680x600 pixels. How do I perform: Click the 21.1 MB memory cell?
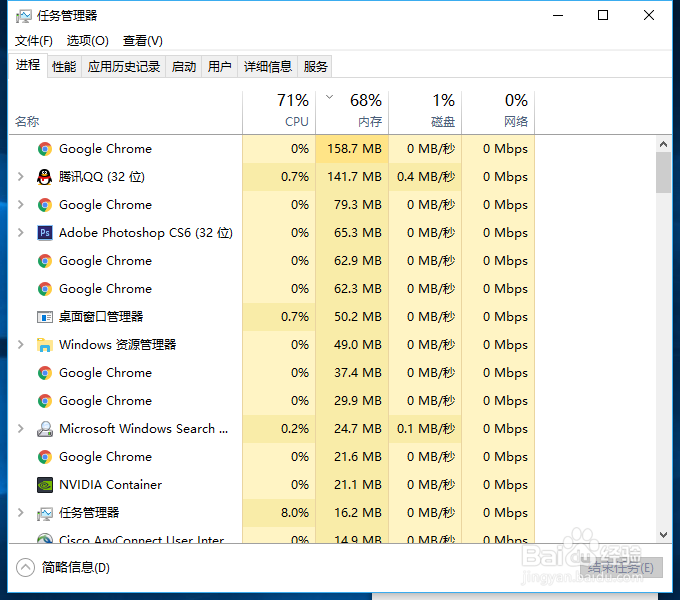pyautogui.click(x=352, y=485)
